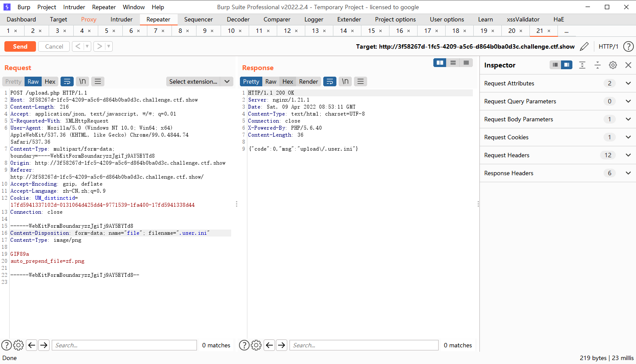
Task: Click the Cancel button
Action: (x=54, y=46)
